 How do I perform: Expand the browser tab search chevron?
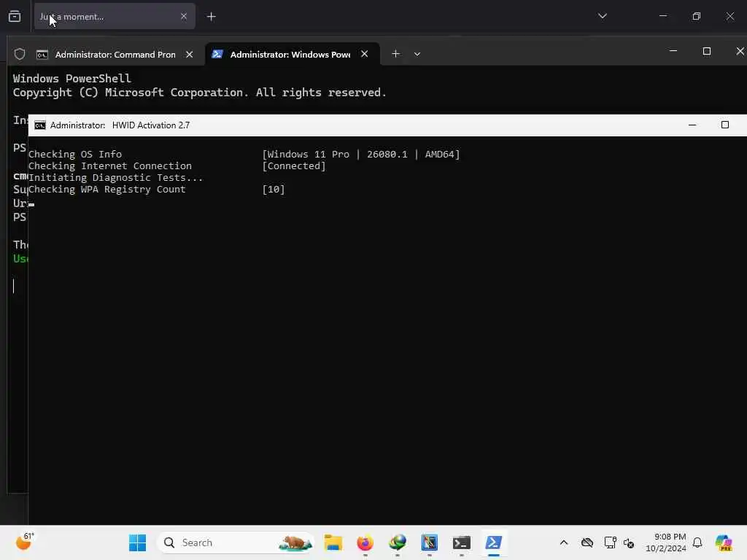point(602,16)
